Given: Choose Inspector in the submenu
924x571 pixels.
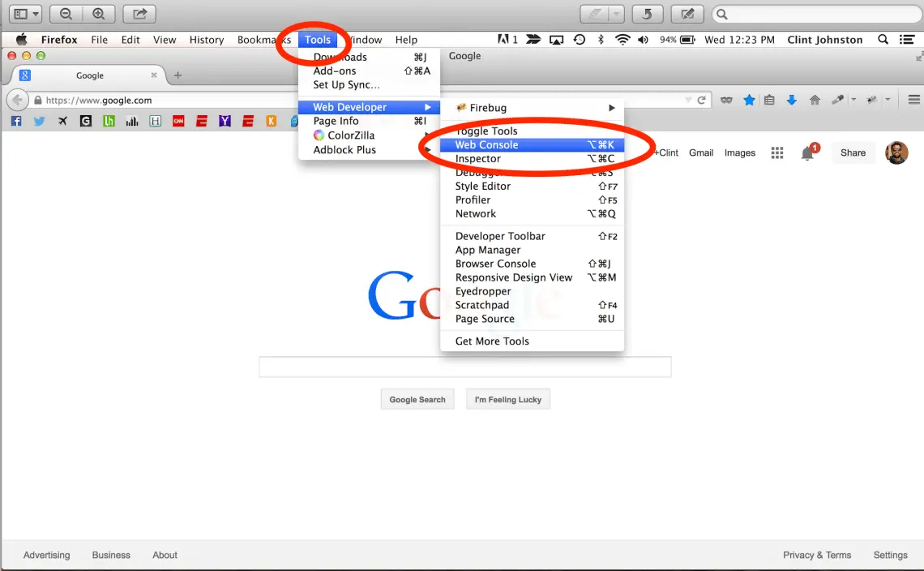Looking at the screenshot, I should coord(532,159).
